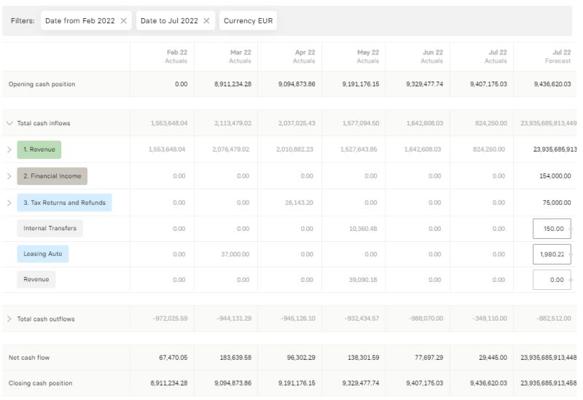The height and width of the screenshot is (400, 583).
Task: Click the Date from Feb 2022 filter chip
Action: pyautogui.click(x=80, y=21)
